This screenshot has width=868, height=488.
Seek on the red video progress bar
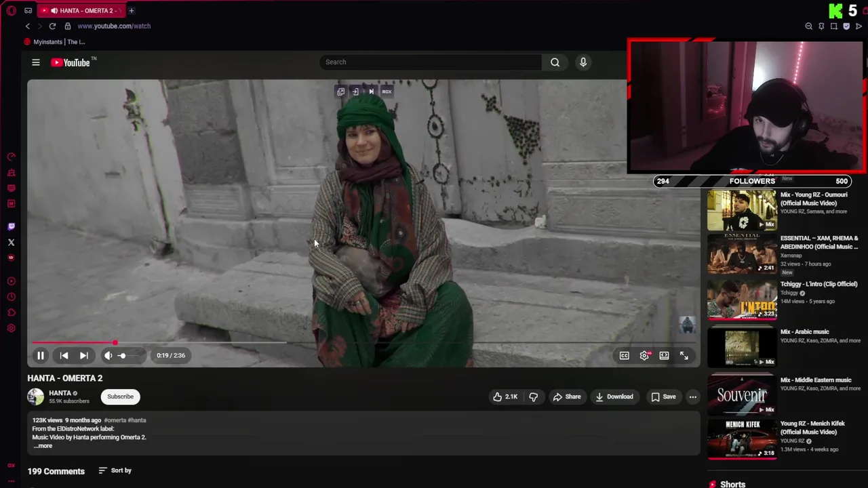pyautogui.click(x=363, y=343)
